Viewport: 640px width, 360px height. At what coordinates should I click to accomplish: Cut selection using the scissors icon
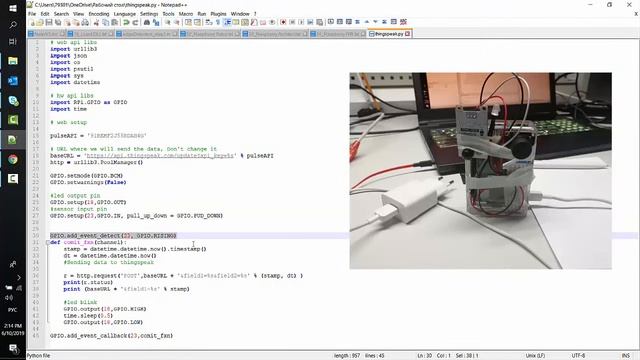[96, 22]
